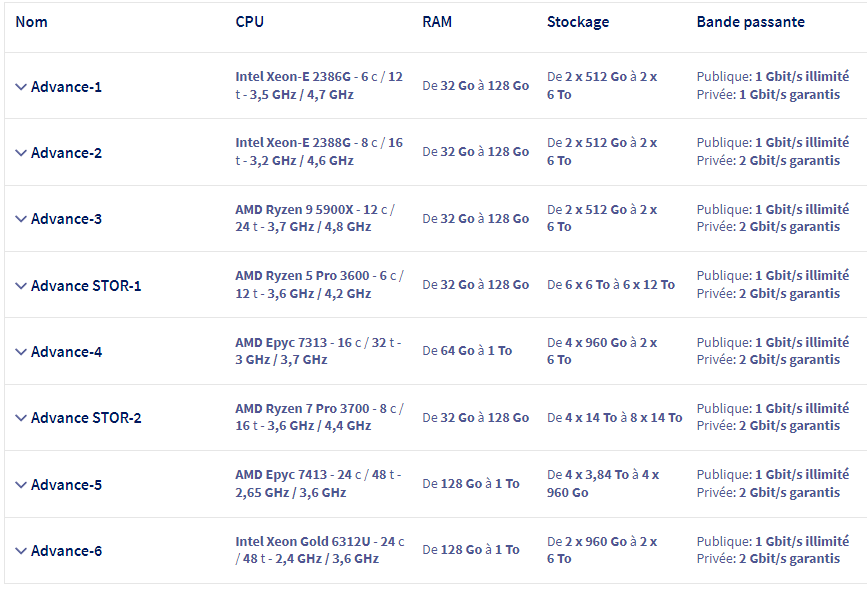Expand the Advance STOR-2 chevron
The height and width of the screenshot is (589, 868).
(x=21, y=418)
